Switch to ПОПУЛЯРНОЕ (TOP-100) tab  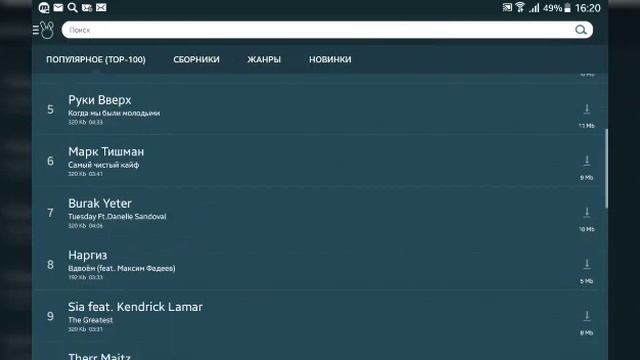[x=96, y=60]
